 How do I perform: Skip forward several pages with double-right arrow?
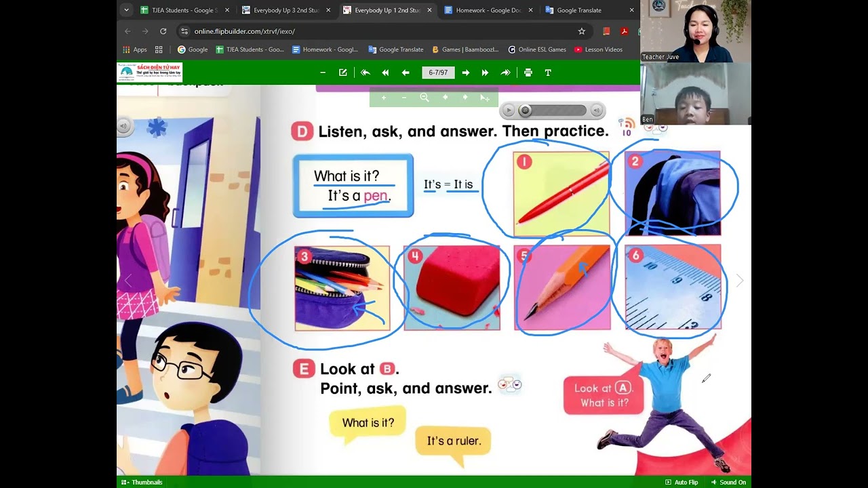[485, 73]
